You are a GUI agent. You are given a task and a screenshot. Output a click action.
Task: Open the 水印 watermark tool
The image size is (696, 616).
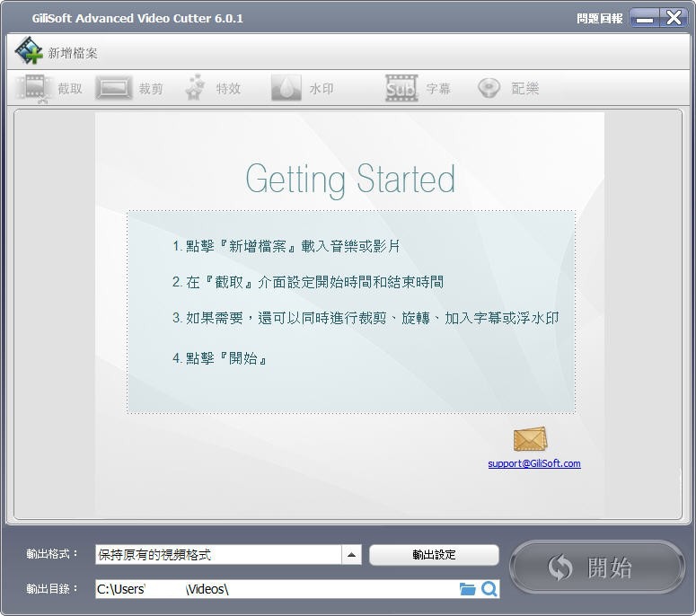click(x=303, y=88)
